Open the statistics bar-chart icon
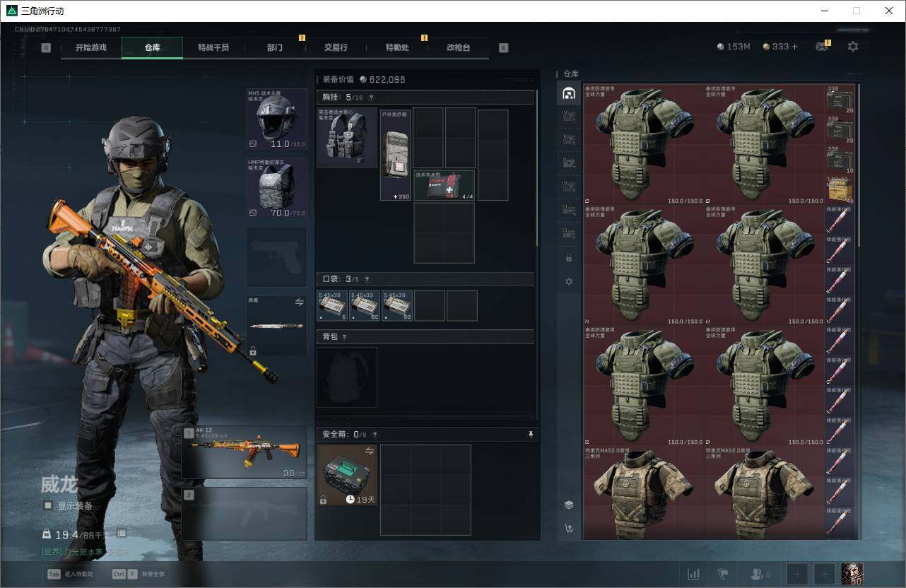Viewport: 906px width, 588px height. (x=694, y=574)
